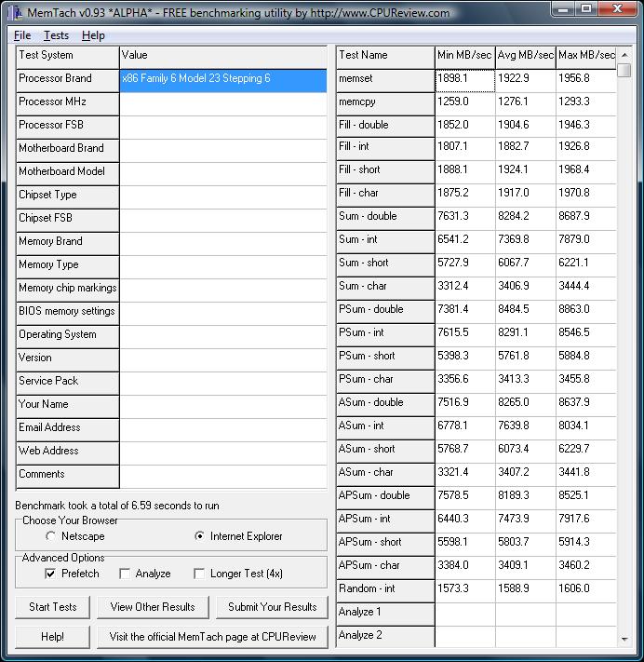This screenshot has height=662, width=644.
Task: Click the Memory Type value field
Action: tap(223, 267)
